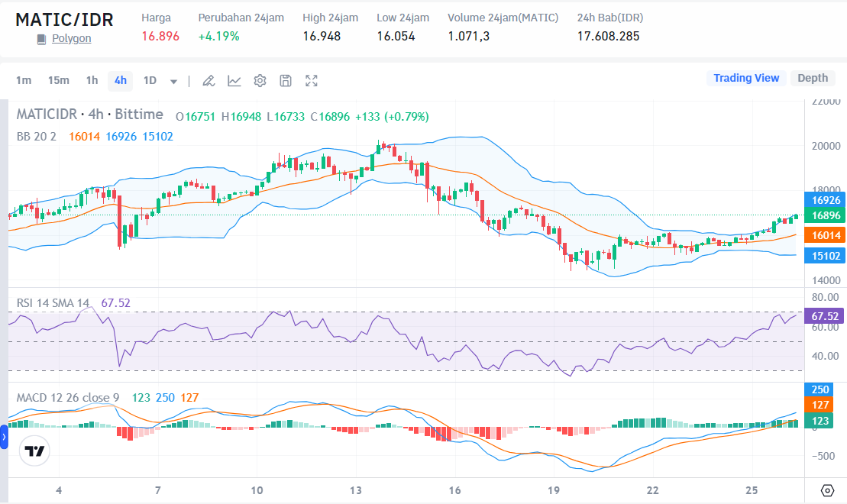Open the chart style line icon

tap(234, 80)
